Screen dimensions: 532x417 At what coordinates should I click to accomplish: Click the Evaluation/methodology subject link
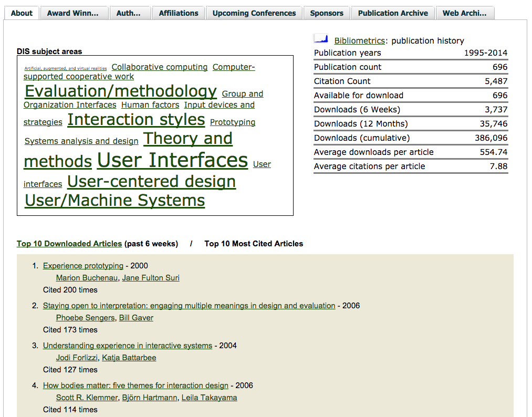[120, 91]
